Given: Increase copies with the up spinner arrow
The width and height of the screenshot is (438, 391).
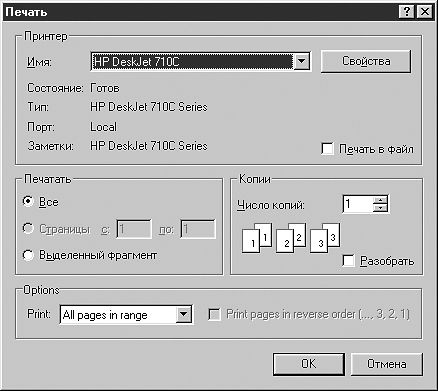Looking at the screenshot, I should pyautogui.click(x=380, y=200).
